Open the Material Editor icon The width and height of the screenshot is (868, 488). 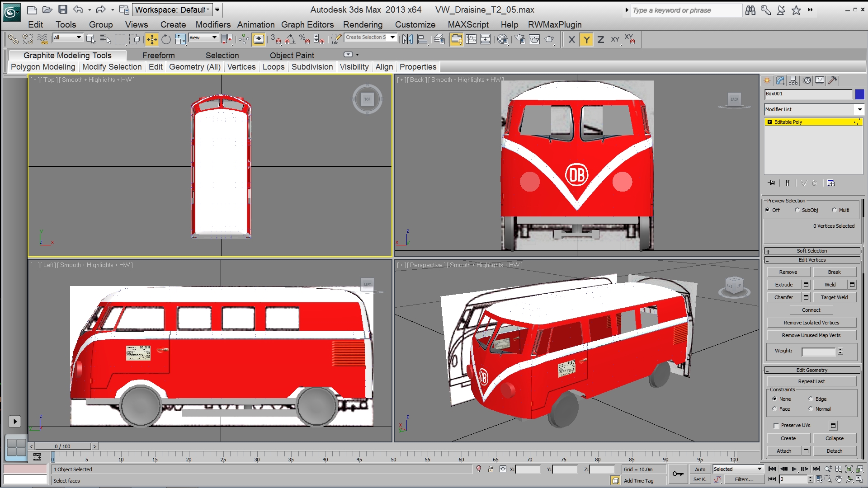click(502, 40)
